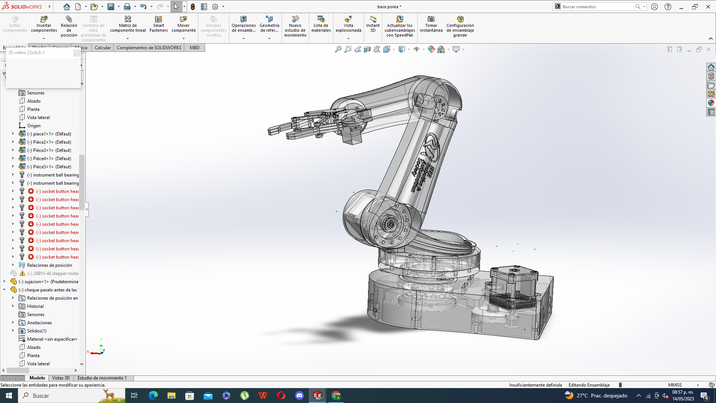
Task: Expand Sólidos(1) tree node
Action: (x=13, y=331)
